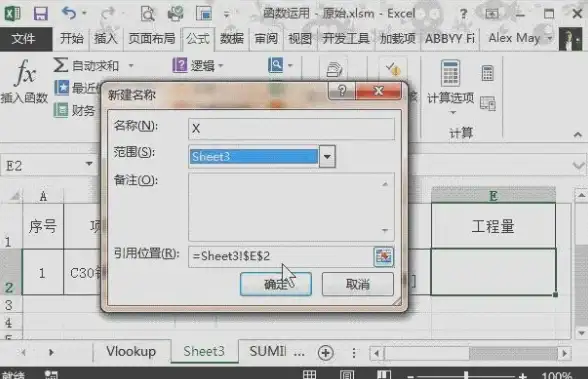
Task: Open the 计算选项 dropdown arrow
Action: pos(453,112)
